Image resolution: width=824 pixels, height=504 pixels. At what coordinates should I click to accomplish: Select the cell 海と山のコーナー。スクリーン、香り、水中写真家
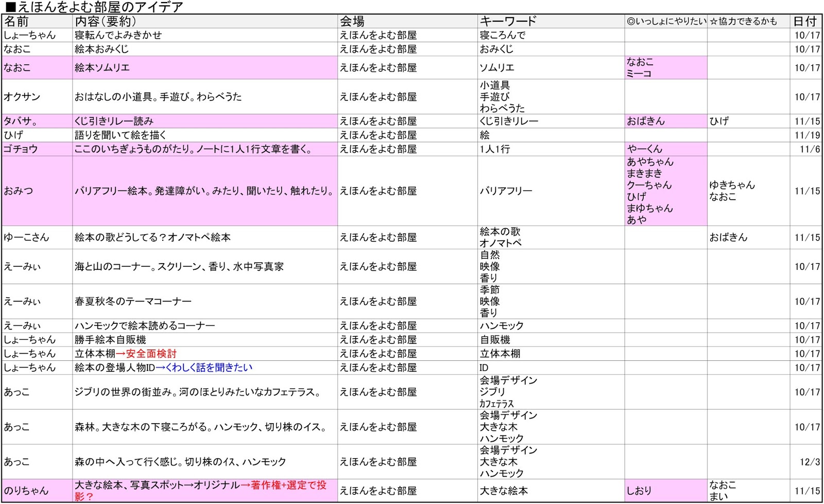tap(205, 267)
